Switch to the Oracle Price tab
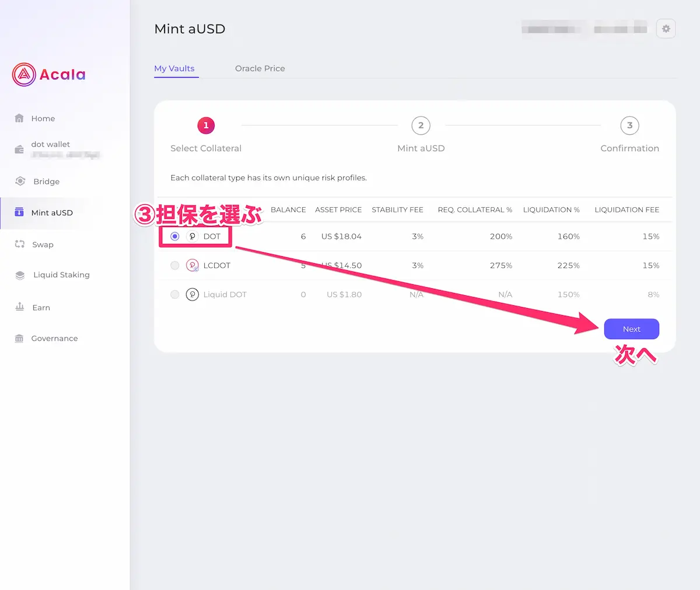The height and width of the screenshot is (590, 700). click(x=260, y=68)
